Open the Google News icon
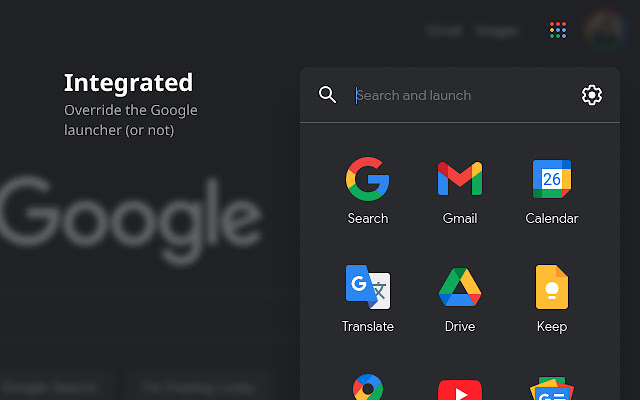640x400 pixels. click(552, 389)
